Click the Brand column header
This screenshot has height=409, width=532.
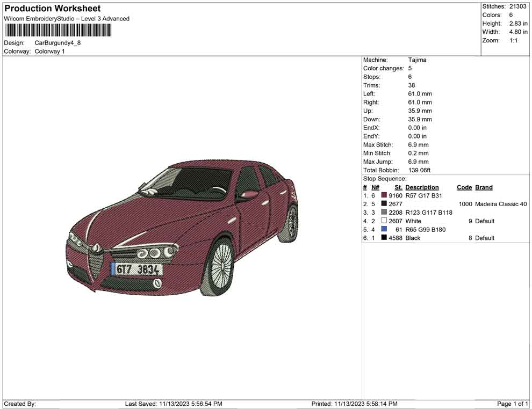pos(483,187)
